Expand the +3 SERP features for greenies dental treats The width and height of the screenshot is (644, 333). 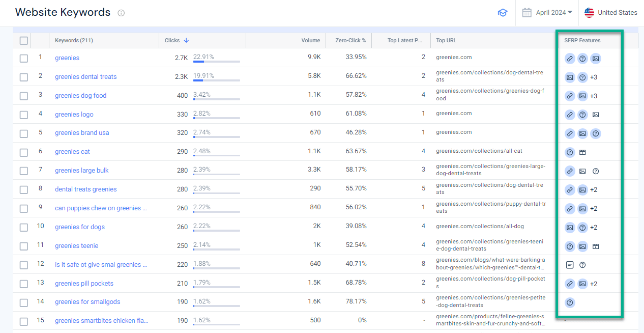point(594,77)
